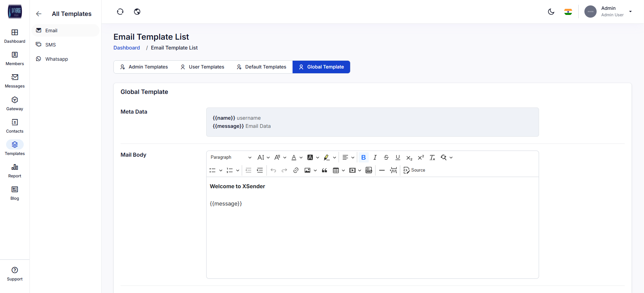Insert a block quote
Viewport: 644px width, 293px height.
tap(324, 170)
